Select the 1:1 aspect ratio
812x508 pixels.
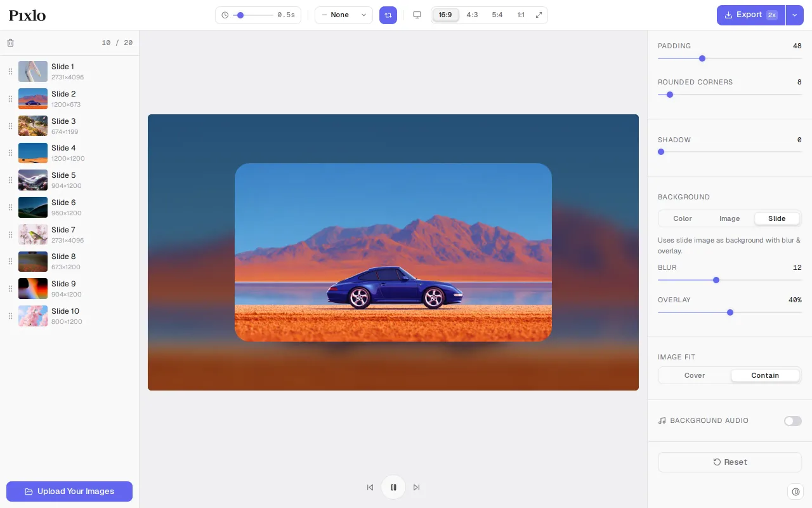[521, 15]
